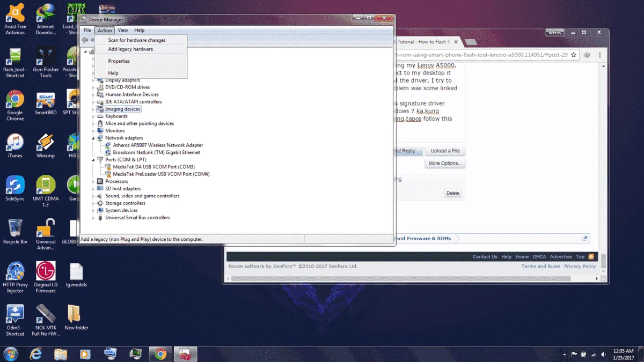Expand the DVD/CD-ROM drives node
The width and height of the screenshot is (644, 362).
click(93, 87)
